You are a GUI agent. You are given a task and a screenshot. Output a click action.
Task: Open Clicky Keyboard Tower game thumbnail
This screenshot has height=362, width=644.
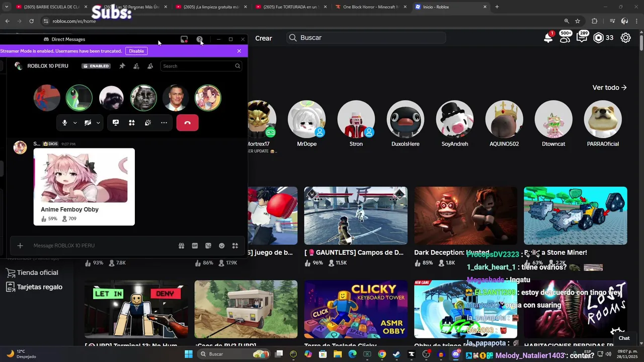coord(356,309)
